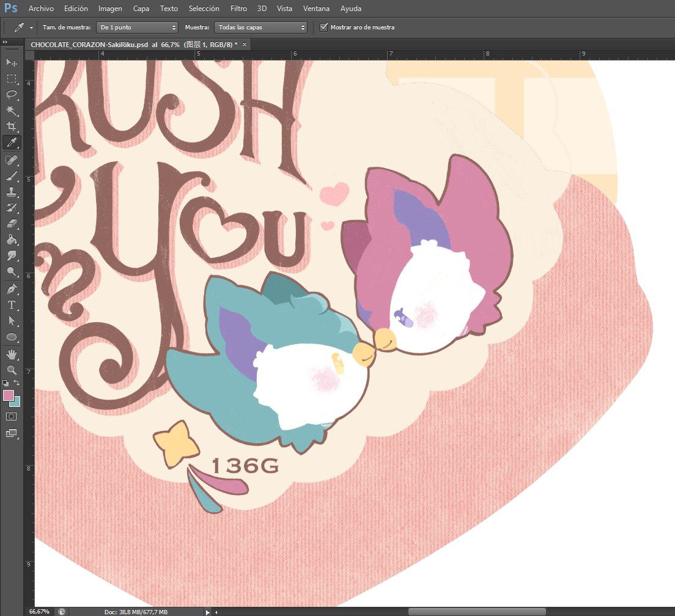
Task: Select the Move tool
Action: pos(12,63)
